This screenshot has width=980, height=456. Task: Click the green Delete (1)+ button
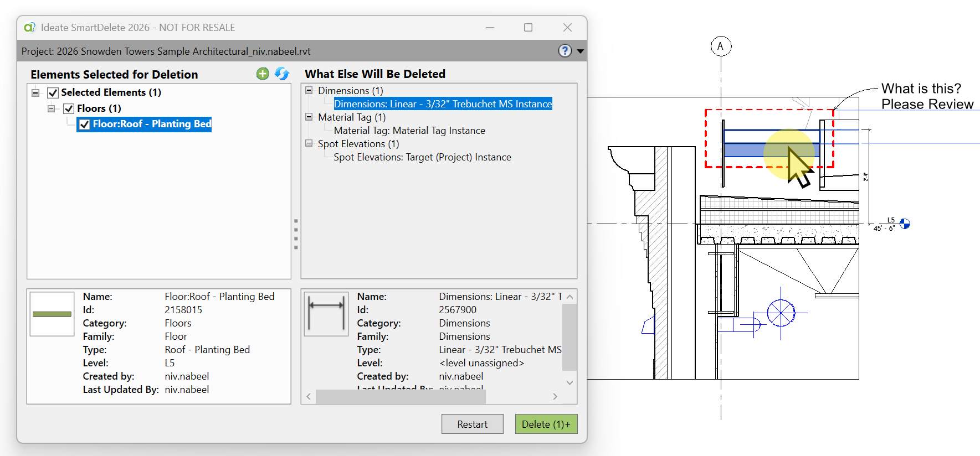coord(546,424)
